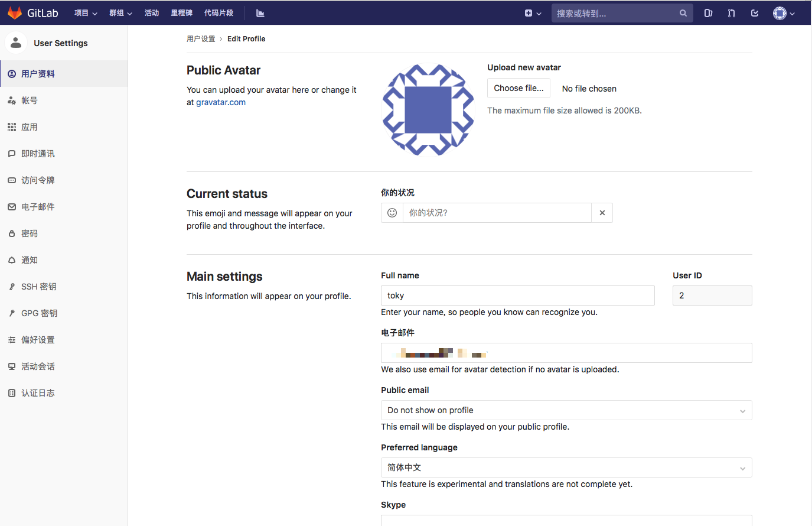
Task: Open merge requests icon in top bar
Action: pos(732,13)
